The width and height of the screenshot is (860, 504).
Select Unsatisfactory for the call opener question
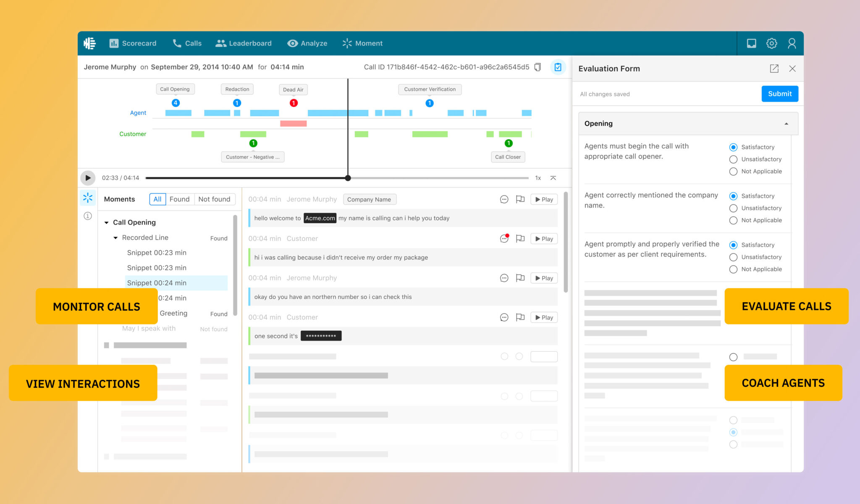tap(733, 159)
